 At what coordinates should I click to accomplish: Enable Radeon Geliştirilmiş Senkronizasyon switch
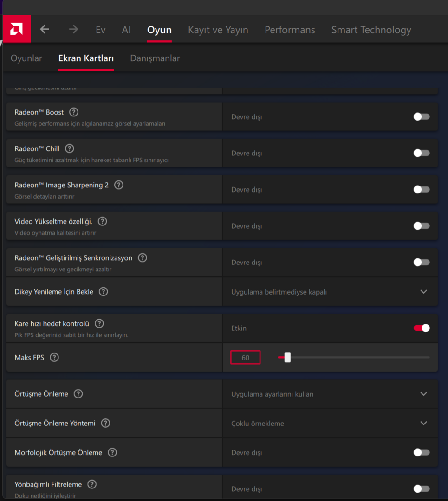[x=422, y=262]
